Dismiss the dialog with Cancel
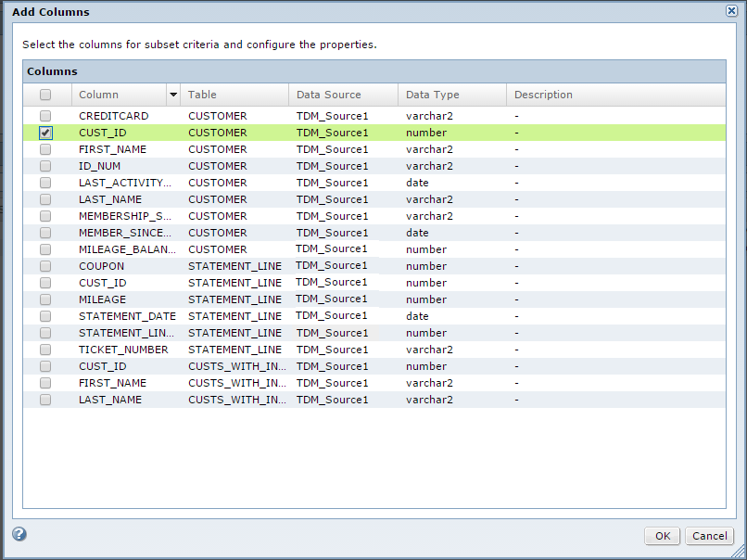Screen dimensions: 747x560 pyautogui.click(x=709, y=536)
